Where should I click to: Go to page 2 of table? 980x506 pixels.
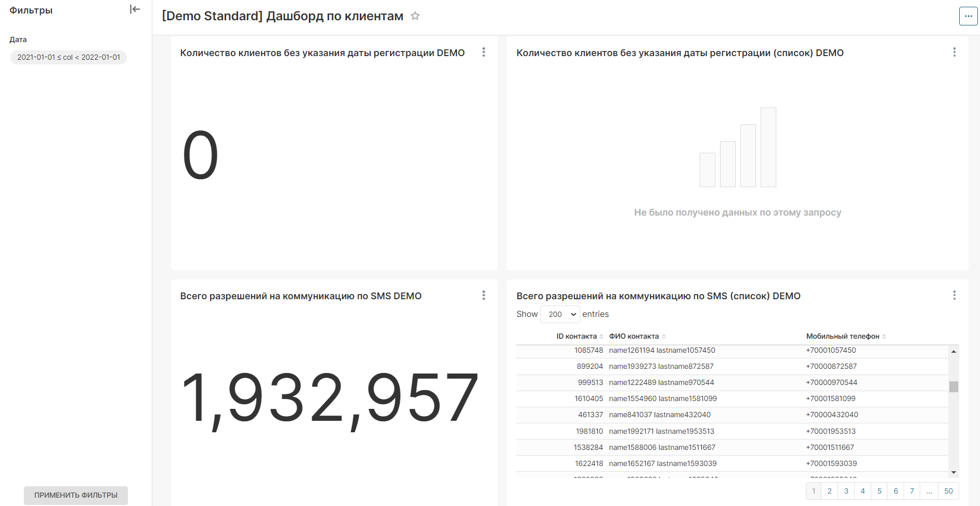point(830,491)
